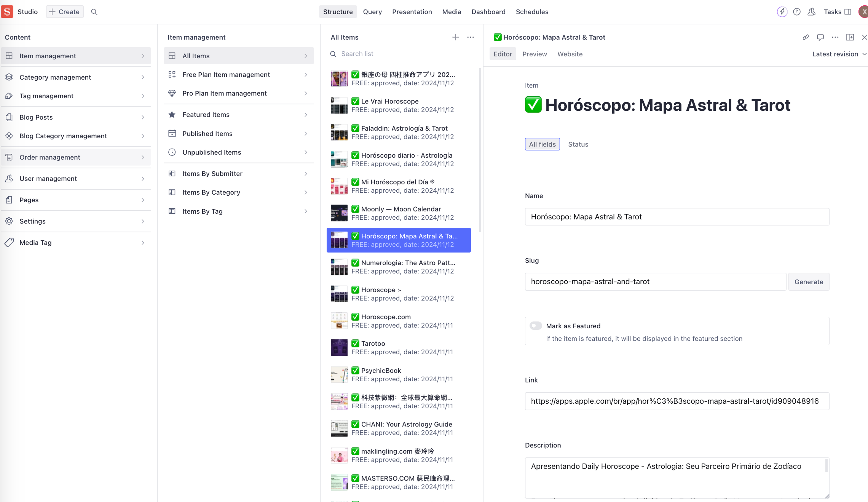Click the Create button

(65, 12)
